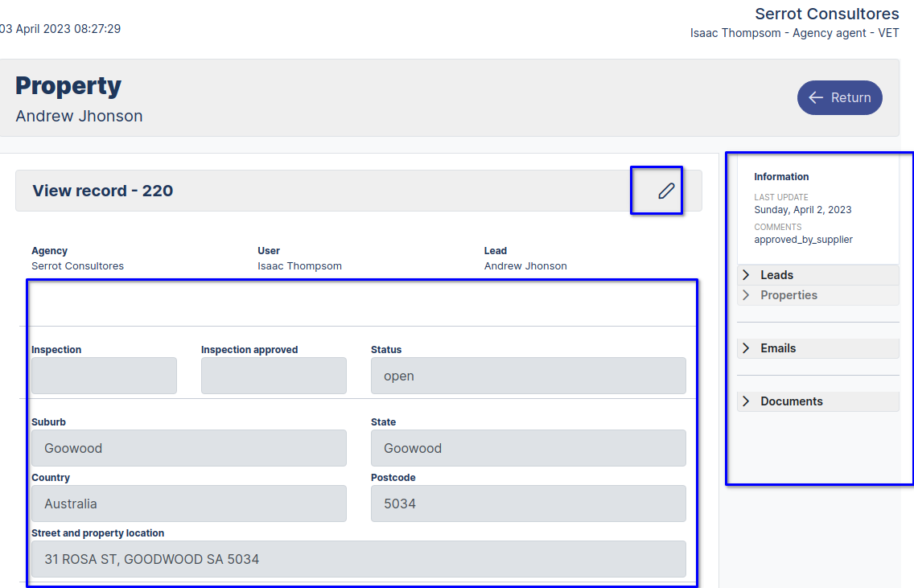
Task: Click the Status field showing open
Action: tap(528, 376)
